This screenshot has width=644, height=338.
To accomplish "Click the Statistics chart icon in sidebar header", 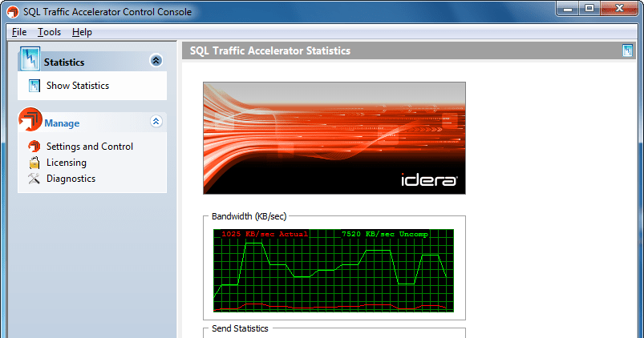I will pos(30,58).
